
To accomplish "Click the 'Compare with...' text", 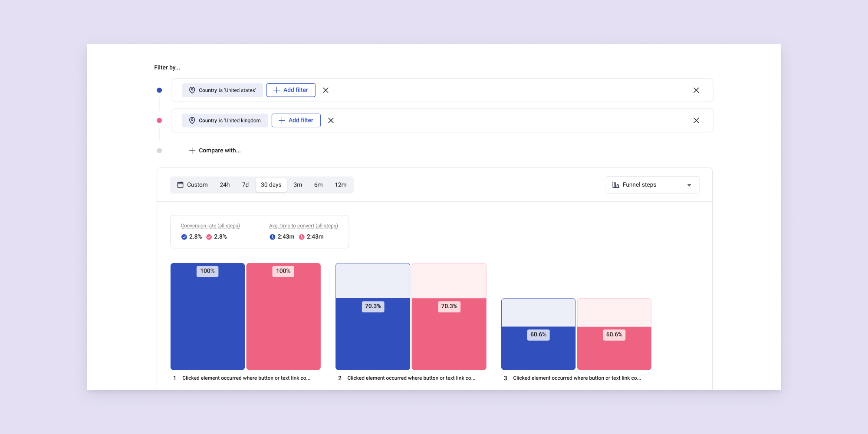I will coord(220,151).
